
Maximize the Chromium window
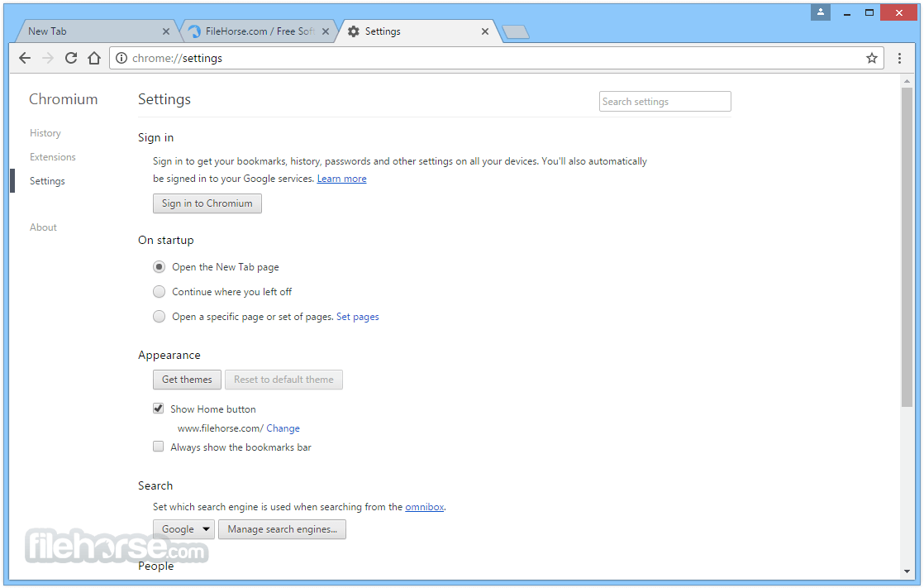pos(869,12)
